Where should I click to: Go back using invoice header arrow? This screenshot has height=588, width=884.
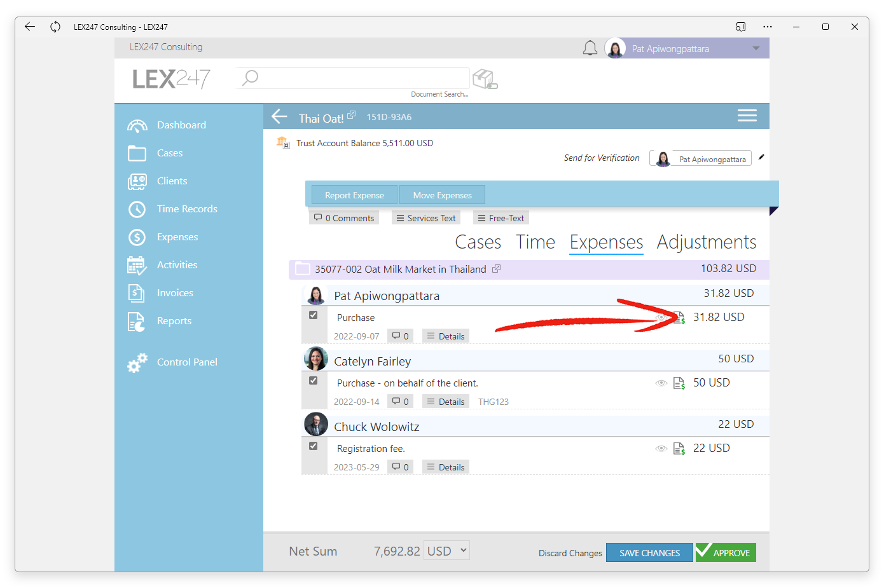[x=280, y=116]
